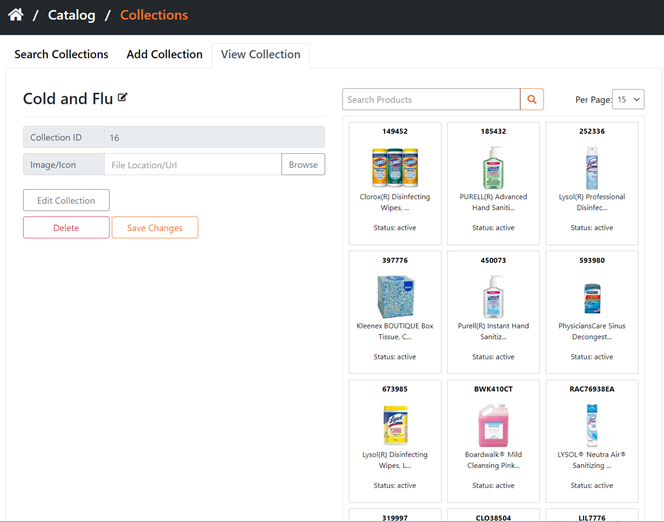The width and height of the screenshot is (664, 522).
Task: Click the Boardwalk Mild Cleansing Pink... name
Action: click(493, 460)
